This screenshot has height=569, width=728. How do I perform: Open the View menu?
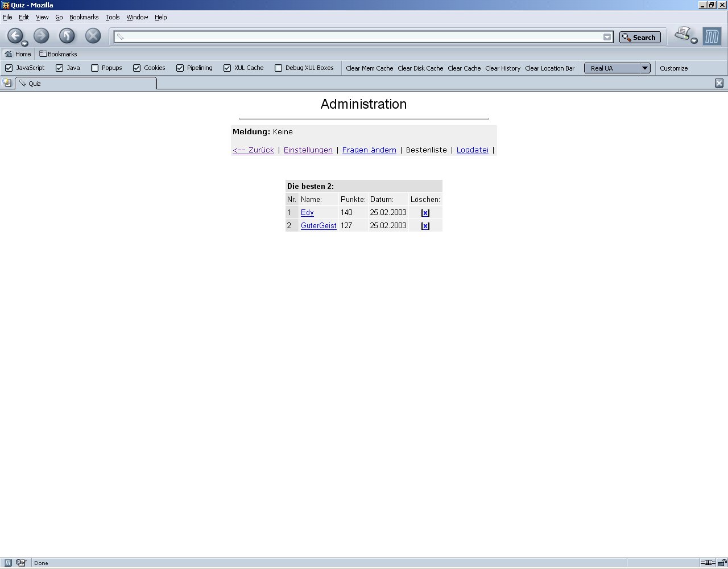tap(42, 17)
